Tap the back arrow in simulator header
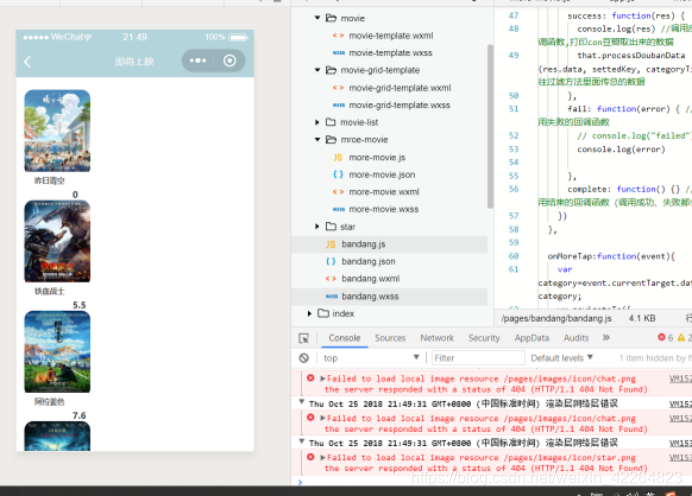Viewport: 692px width, 496px height. (27, 62)
